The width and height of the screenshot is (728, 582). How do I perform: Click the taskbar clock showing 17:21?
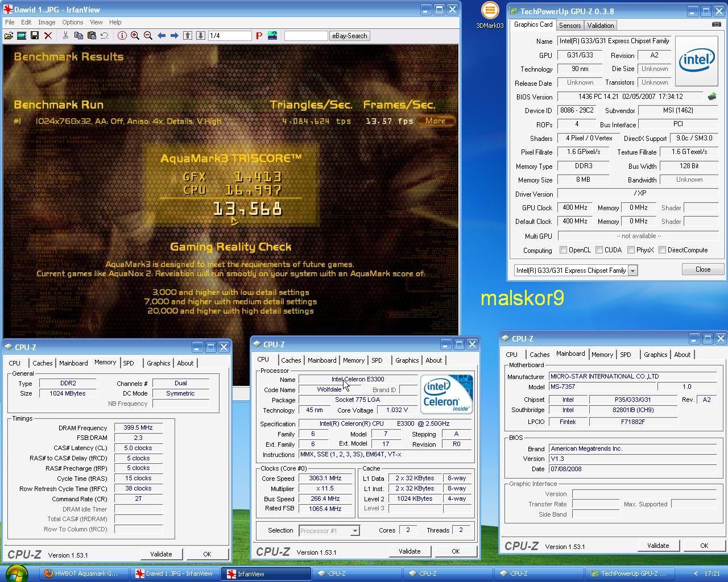[712, 573]
